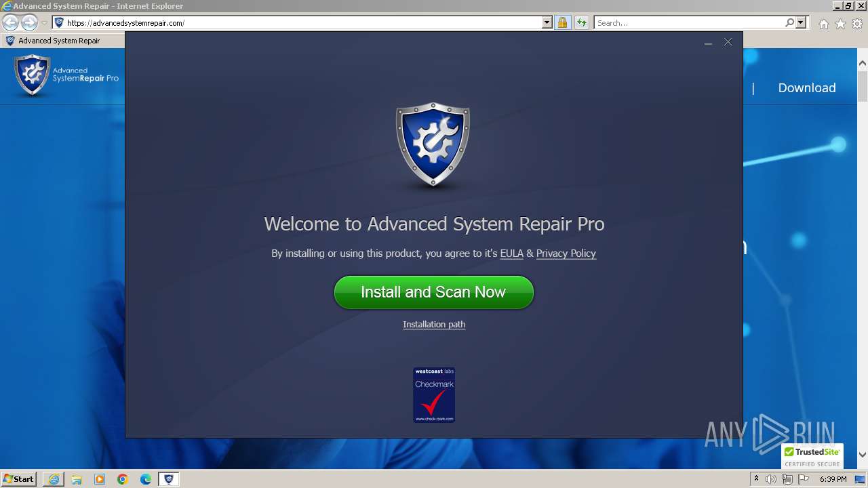Click the volume speaker tray icon
Viewport: 868px width, 488px height.
coord(771,479)
